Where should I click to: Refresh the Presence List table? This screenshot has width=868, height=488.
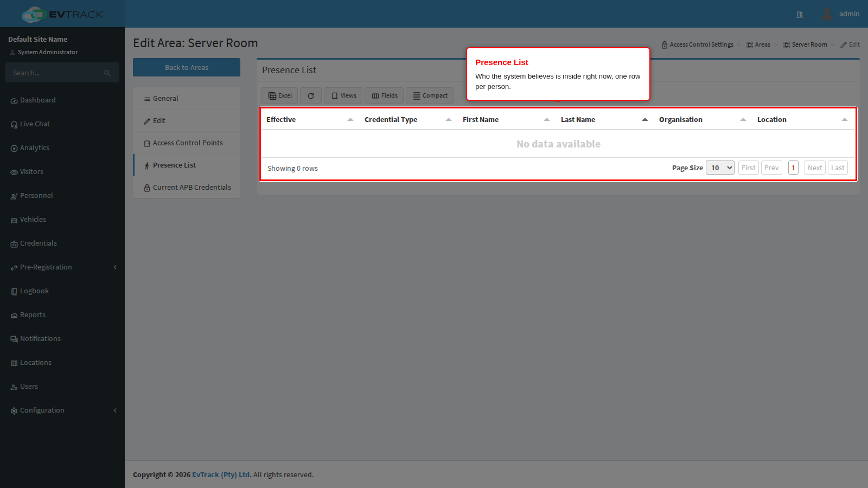click(x=311, y=95)
